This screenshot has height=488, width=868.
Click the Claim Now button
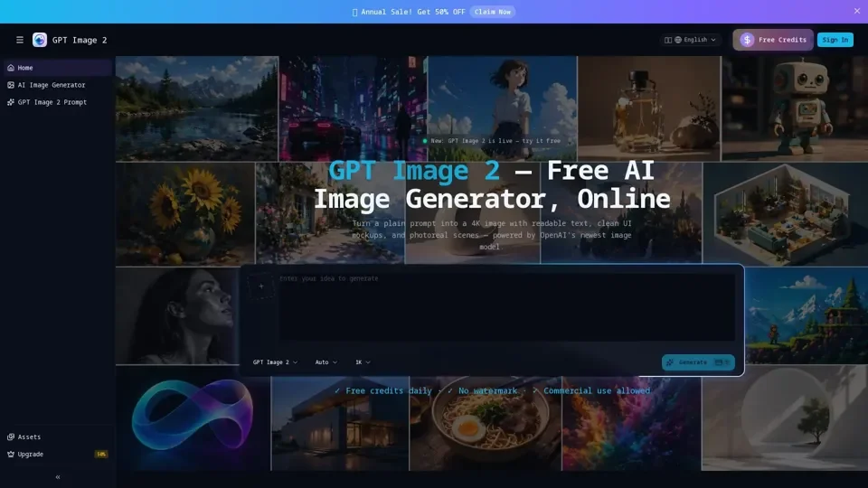click(493, 12)
